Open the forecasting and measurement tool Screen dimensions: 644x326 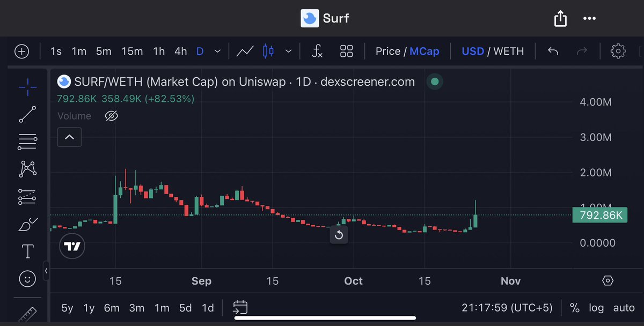[27, 197]
